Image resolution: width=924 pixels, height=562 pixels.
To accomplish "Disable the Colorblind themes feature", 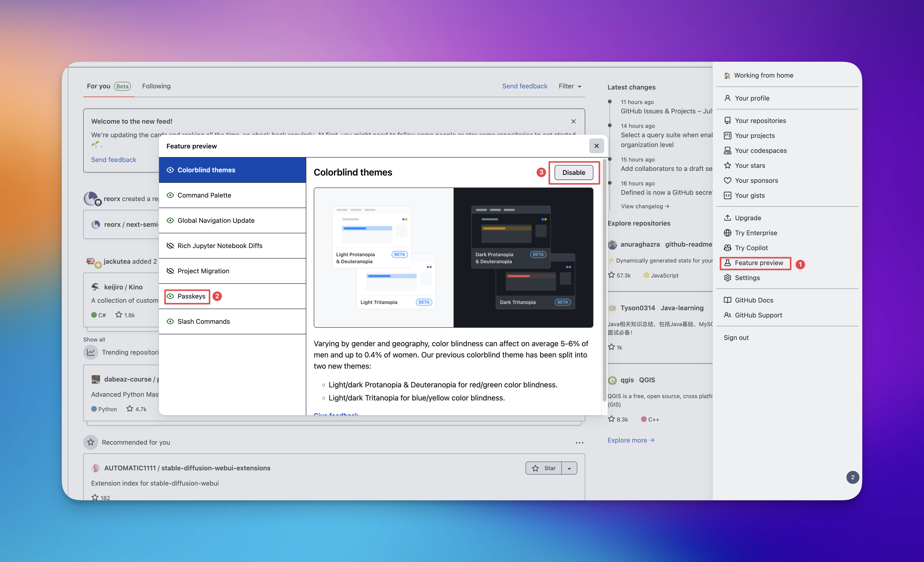I will point(573,173).
